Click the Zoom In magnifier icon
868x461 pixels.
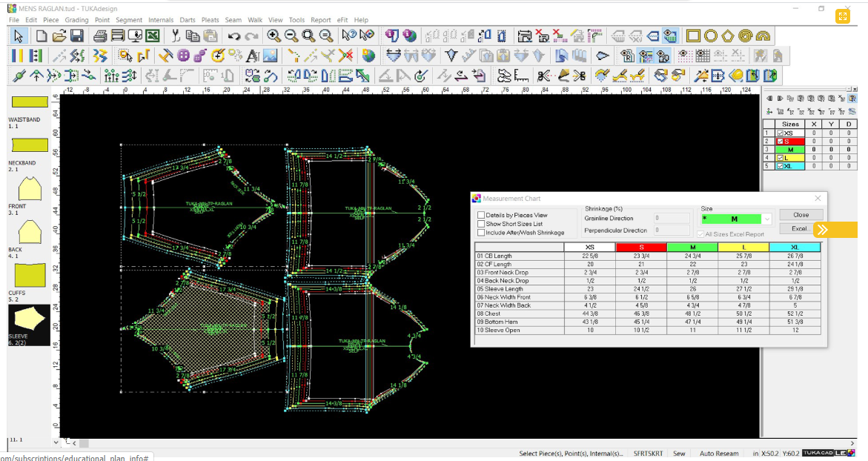coord(274,36)
